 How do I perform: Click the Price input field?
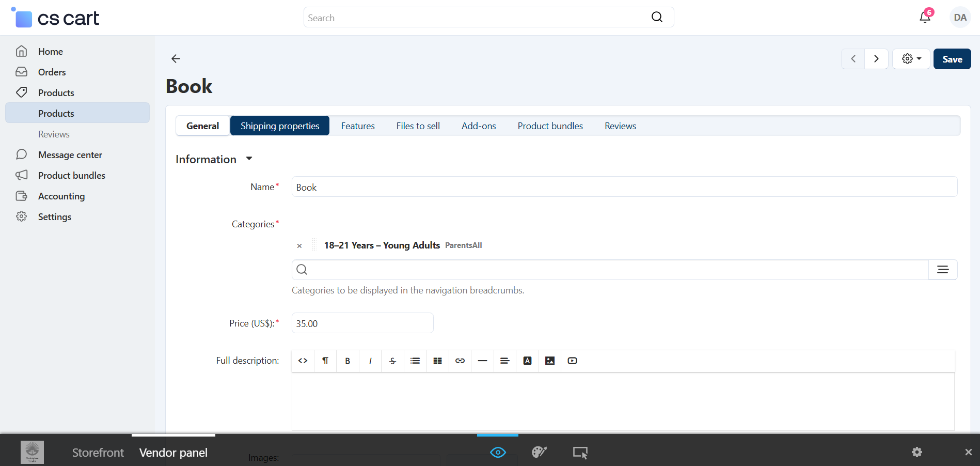pos(362,323)
